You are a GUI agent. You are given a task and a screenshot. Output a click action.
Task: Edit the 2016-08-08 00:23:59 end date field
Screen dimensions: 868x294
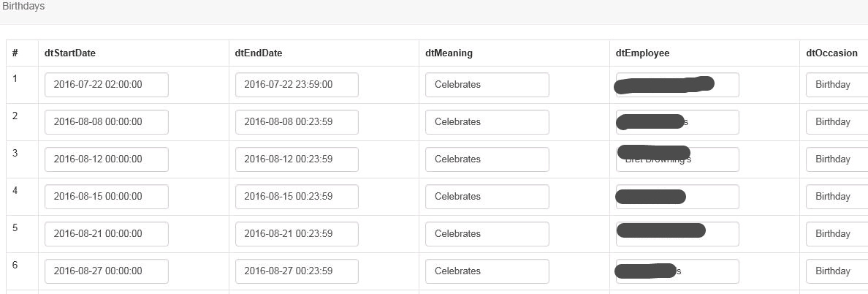coord(297,122)
